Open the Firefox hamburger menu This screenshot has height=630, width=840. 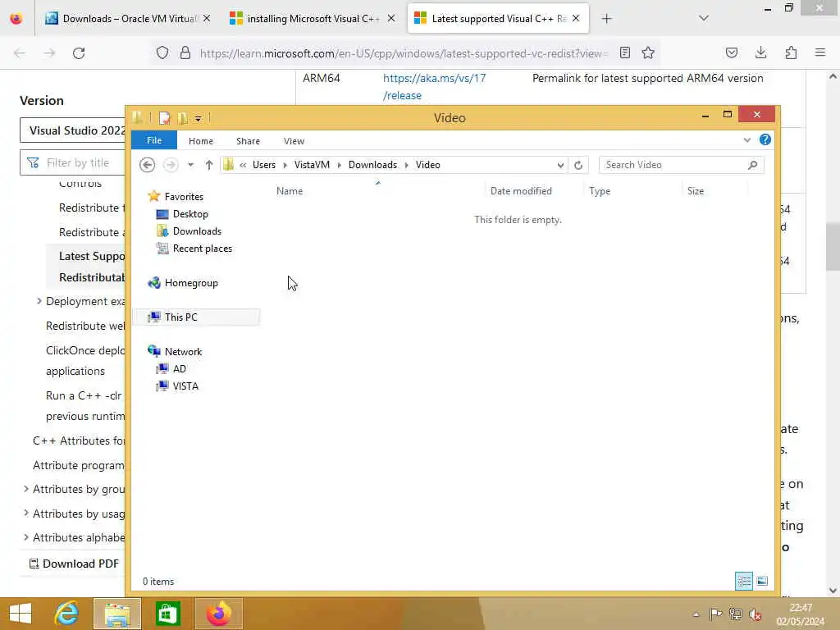[820, 52]
